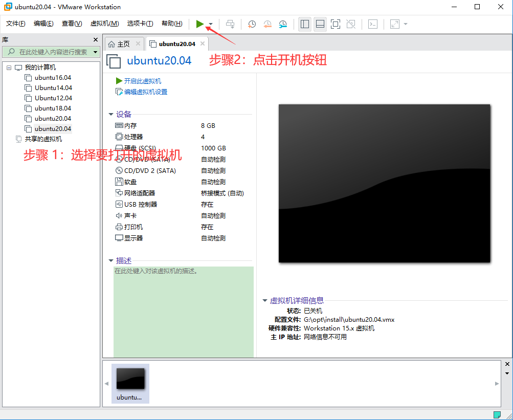This screenshot has width=513, height=420.
Task: Open the 文件(F) menu
Action: pos(16,24)
